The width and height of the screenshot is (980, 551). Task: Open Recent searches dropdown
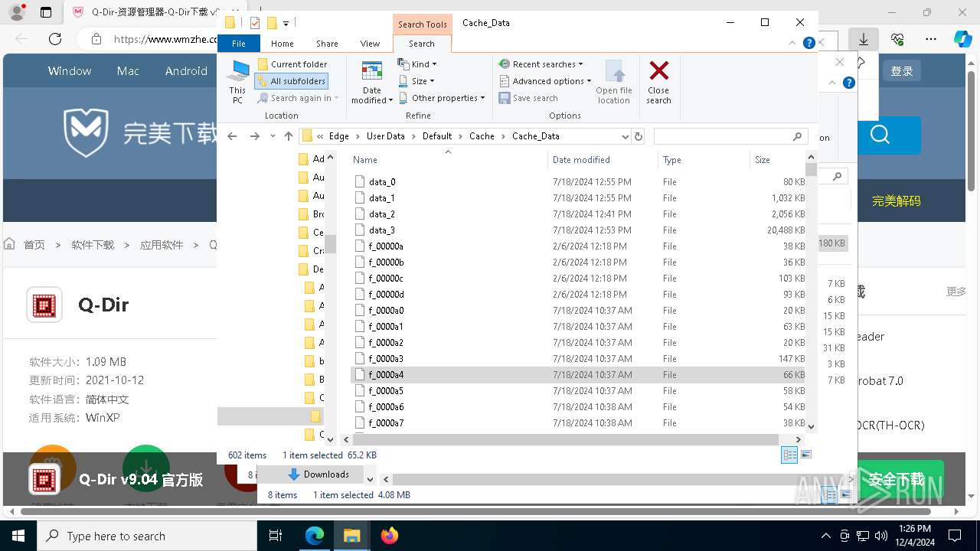[541, 64]
